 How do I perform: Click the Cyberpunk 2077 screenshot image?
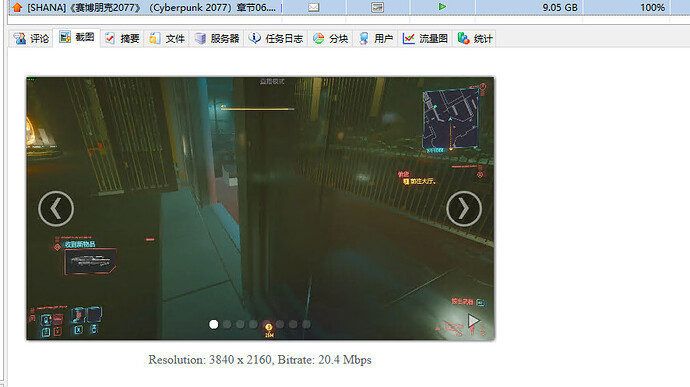click(260, 209)
